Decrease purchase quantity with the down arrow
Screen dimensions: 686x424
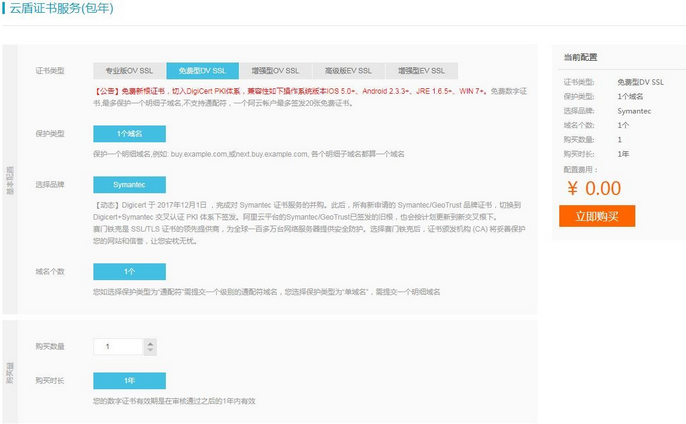[150, 351]
